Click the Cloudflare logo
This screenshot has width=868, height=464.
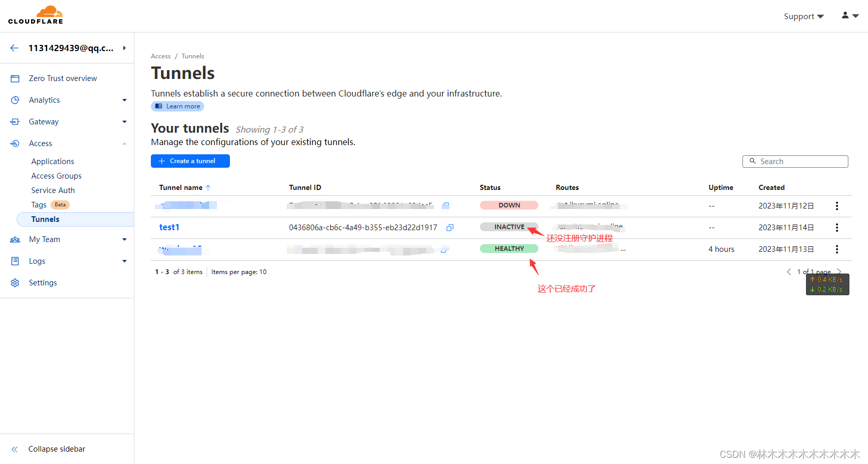click(36, 15)
